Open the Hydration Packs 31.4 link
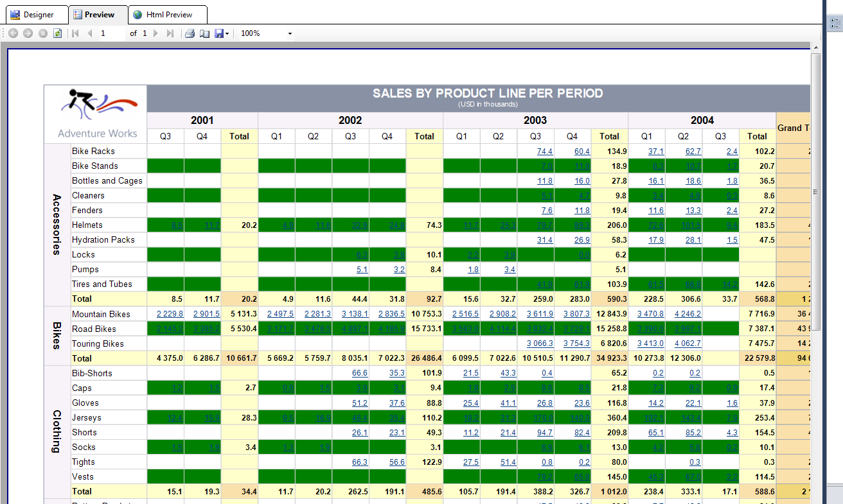This screenshot has height=504, width=843. tap(545, 239)
